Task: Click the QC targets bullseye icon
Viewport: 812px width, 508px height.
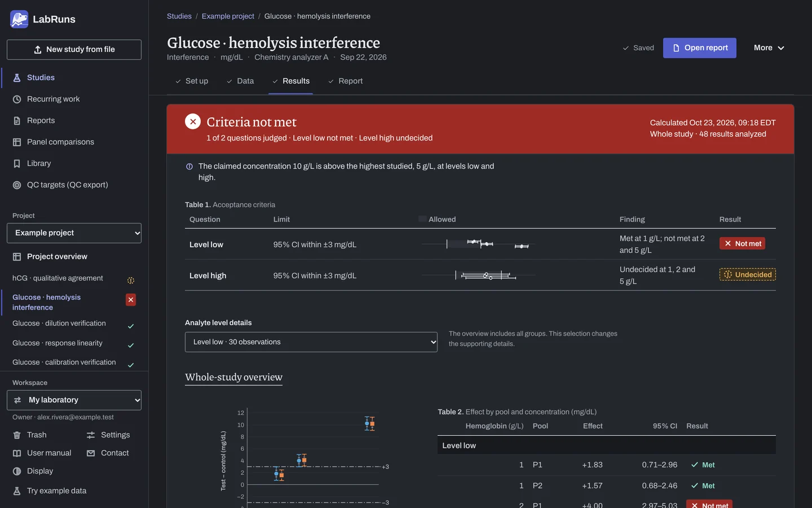Action: [x=17, y=185]
